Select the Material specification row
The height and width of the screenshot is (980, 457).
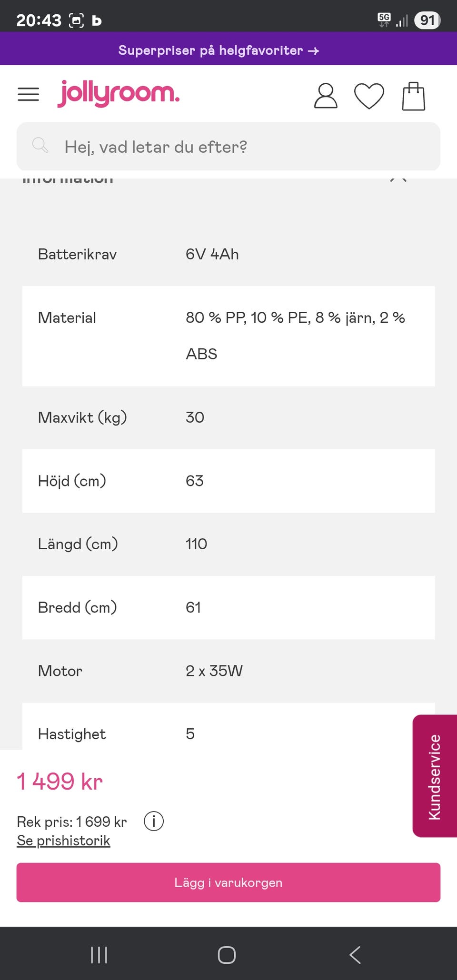pyautogui.click(x=228, y=336)
